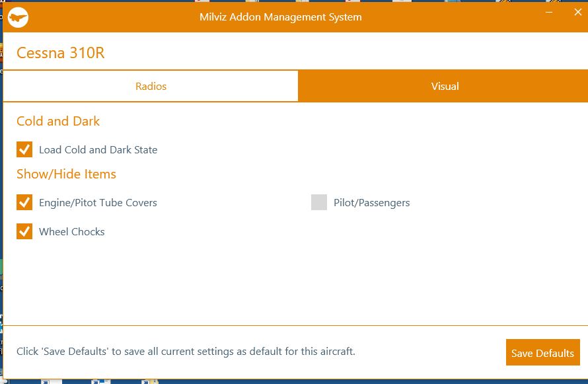Viewport: 588px width, 384px height.
Task: Select the Visual tab
Action: (x=445, y=86)
